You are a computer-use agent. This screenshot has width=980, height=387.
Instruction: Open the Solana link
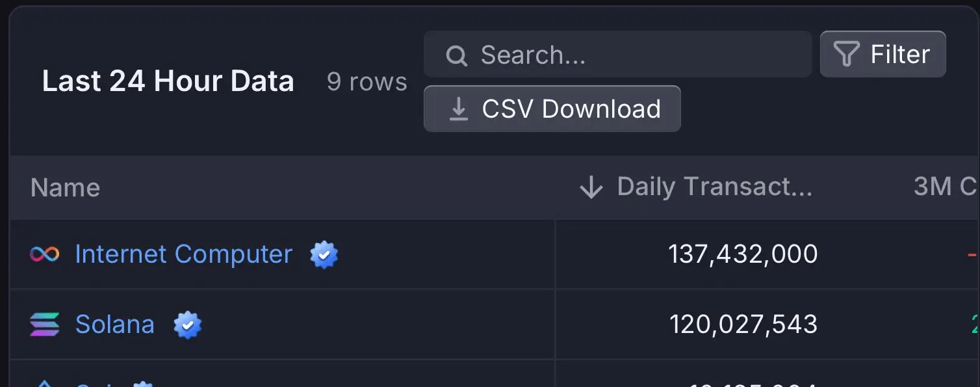point(115,325)
